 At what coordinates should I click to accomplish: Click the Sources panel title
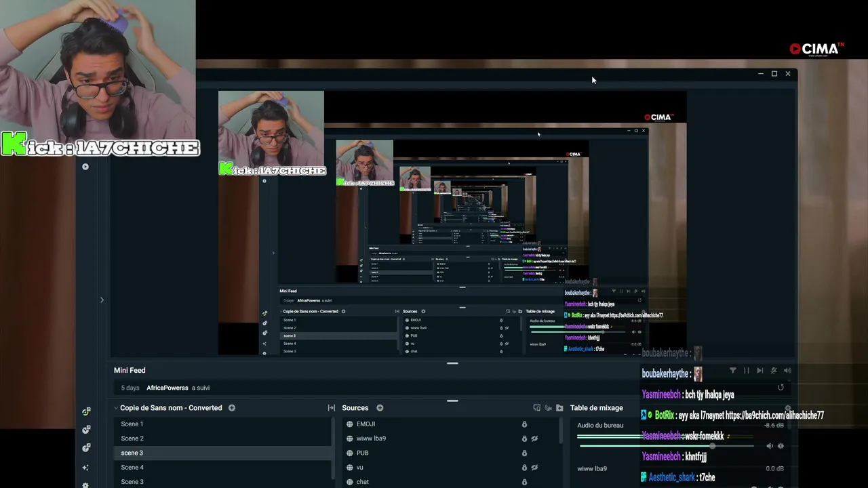(x=355, y=408)
